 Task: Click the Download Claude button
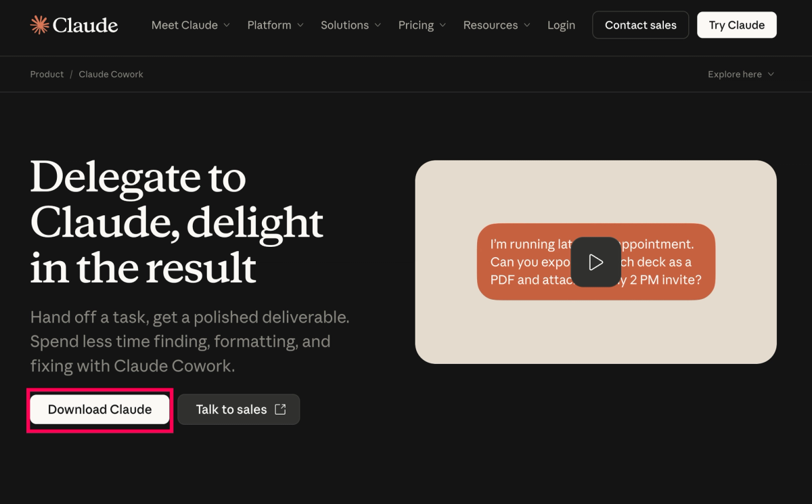99,409
